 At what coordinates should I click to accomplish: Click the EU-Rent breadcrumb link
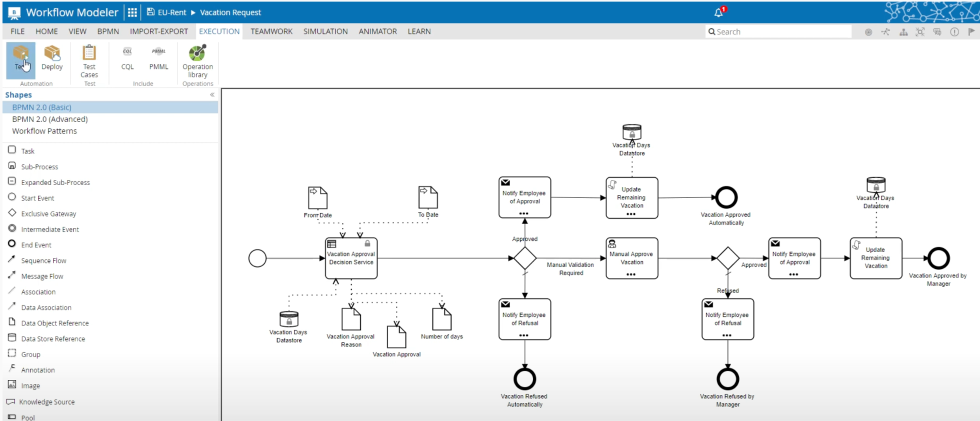(171, 12)
